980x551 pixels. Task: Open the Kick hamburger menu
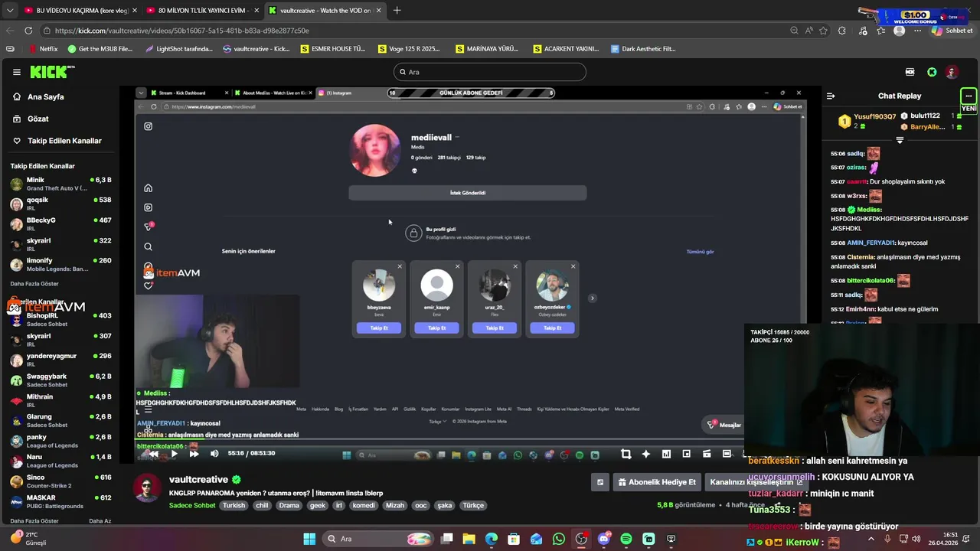17,72
